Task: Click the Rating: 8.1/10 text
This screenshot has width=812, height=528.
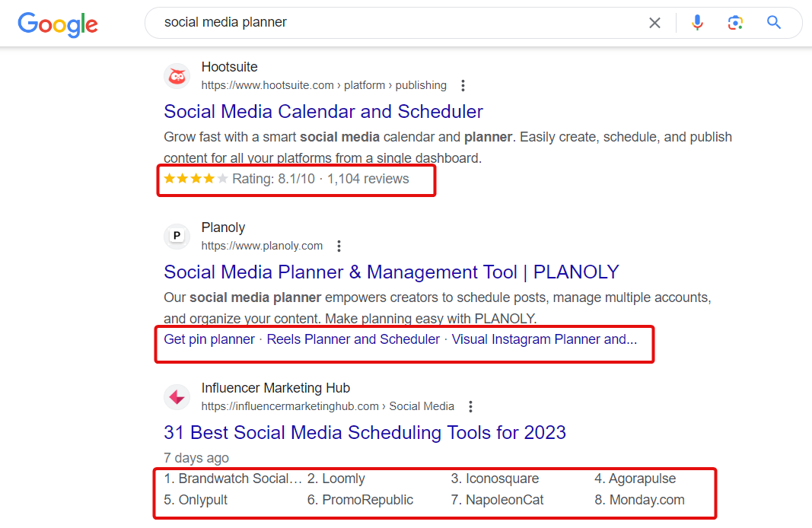Action: [273, 179]
